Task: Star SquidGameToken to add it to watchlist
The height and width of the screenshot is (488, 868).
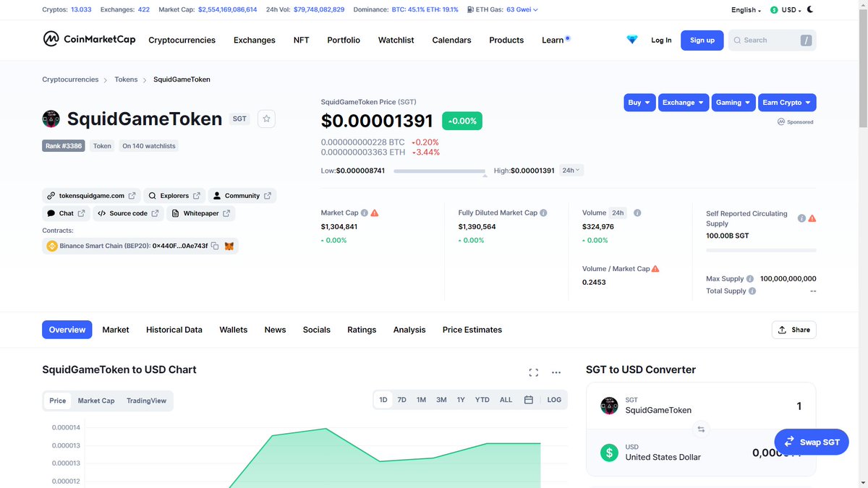Action: (266, 118)
